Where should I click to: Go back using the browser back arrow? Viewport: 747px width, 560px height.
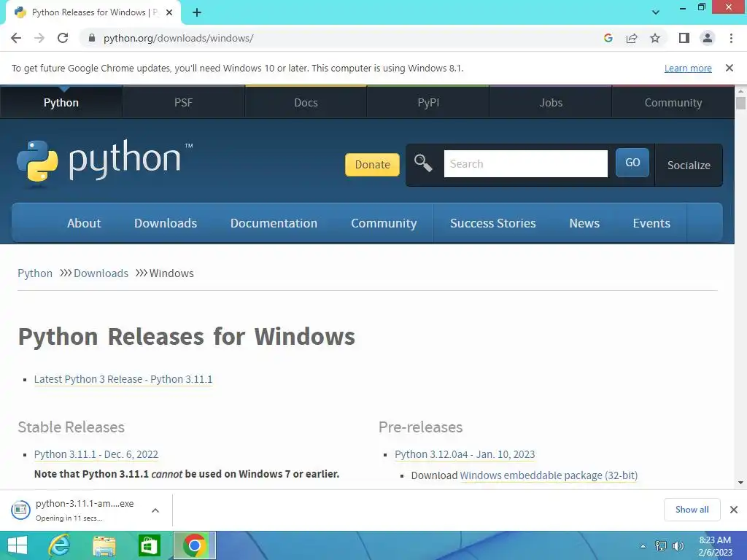tap(16, 38)
